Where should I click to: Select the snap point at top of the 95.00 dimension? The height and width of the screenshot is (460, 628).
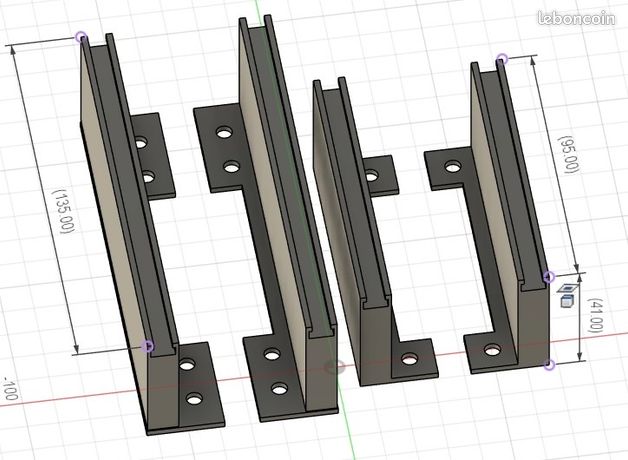point(503,59)
